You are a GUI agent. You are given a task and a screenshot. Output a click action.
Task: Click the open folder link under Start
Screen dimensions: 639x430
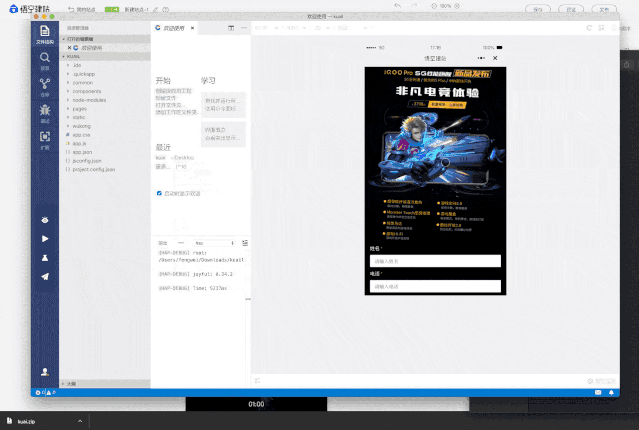point(170,105)
